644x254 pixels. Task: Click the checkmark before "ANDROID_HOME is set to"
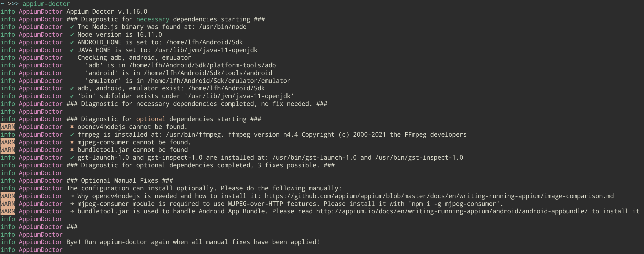[72, 43]
